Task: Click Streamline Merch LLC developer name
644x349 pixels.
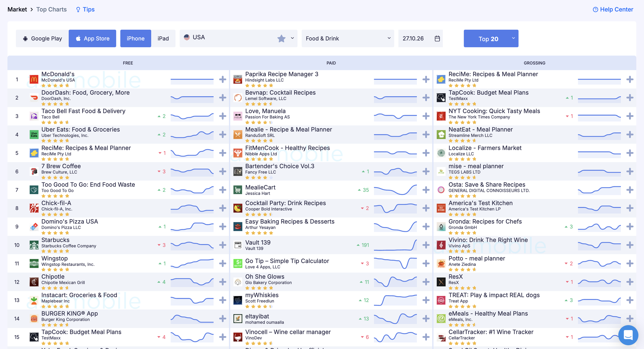Action: [x=470, y=135]
